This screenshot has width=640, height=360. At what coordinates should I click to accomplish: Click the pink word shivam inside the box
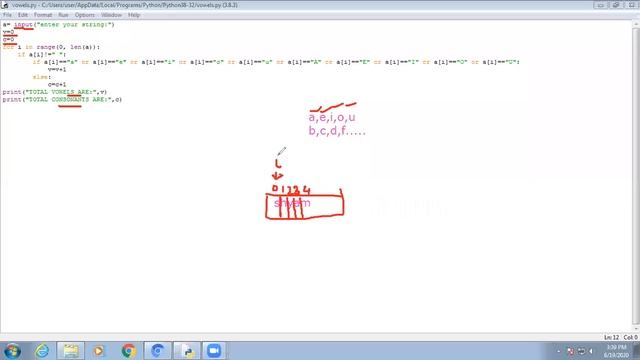[292, 203]
